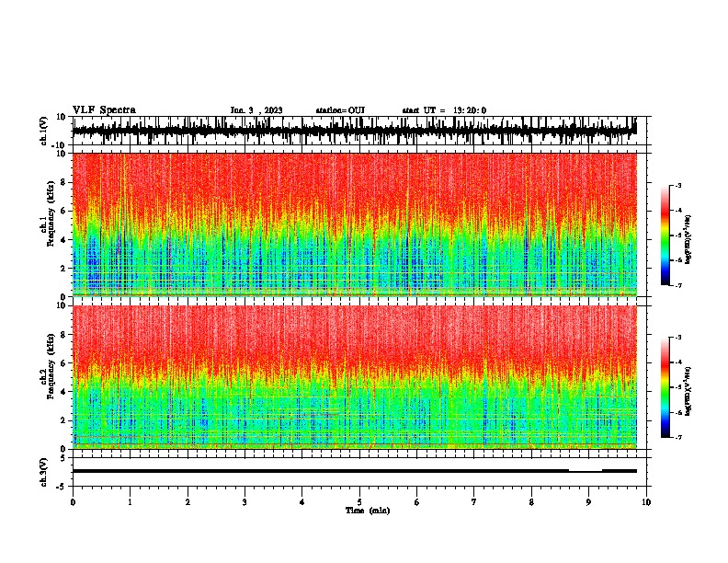
Task: Click the 'Time (min)' axis label
Action: click(368, 511)
